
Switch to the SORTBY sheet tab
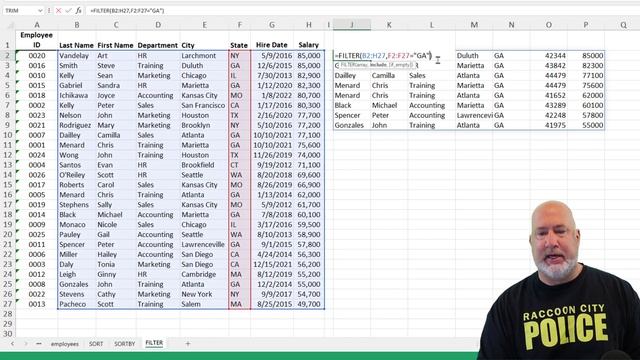(124, 344)
